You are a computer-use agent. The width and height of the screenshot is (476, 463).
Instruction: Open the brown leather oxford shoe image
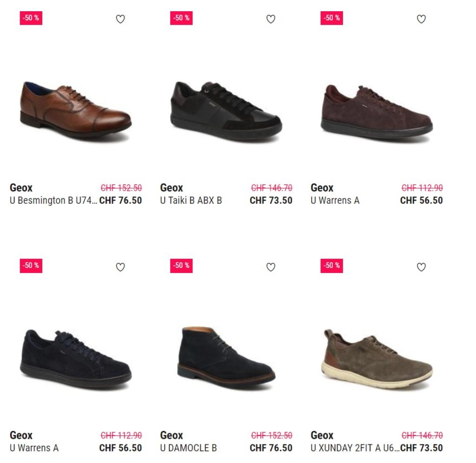point(76,110)
